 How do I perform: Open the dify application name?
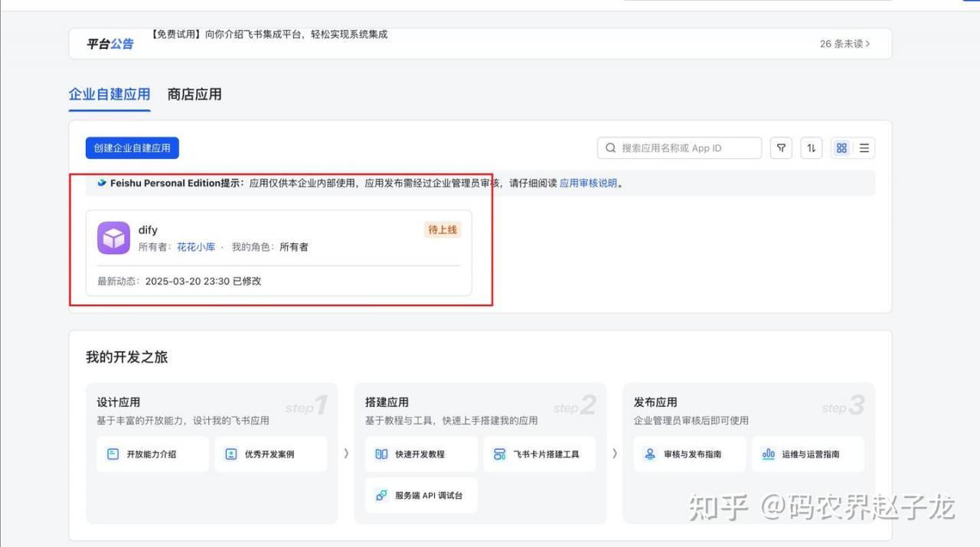[148, 230]
